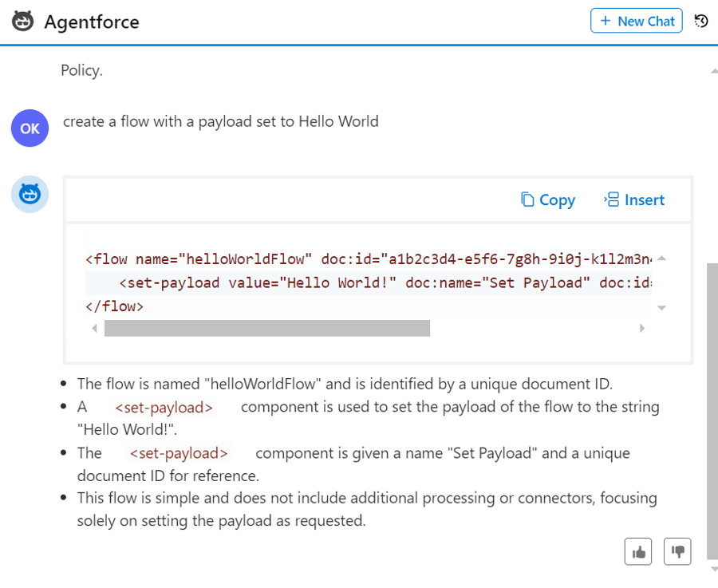Give thumbs down feedback on the response

pyautogui.click(x=677, y=551)
